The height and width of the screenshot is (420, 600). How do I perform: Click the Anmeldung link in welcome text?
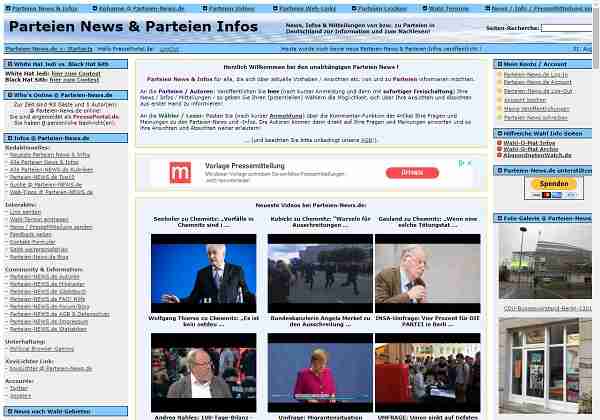pos(286,116)
